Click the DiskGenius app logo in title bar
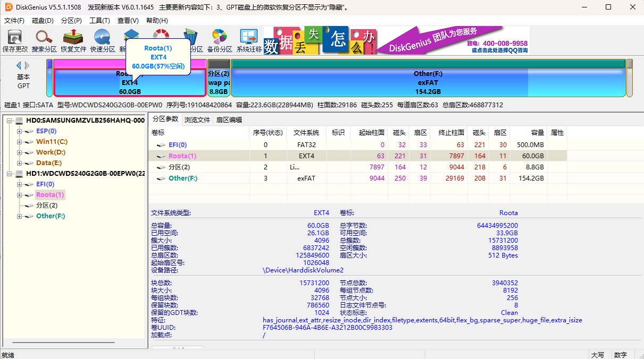 point(8,7)
